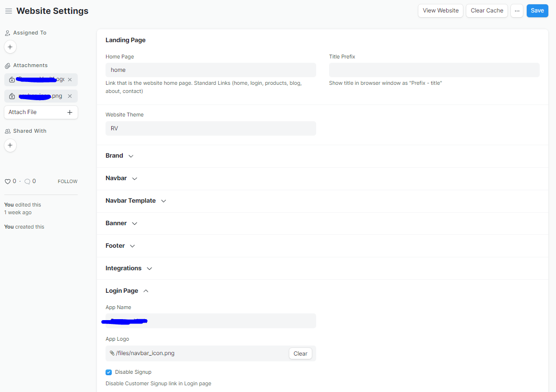
Task: Remove the .png attachment with its X icon
Action: pos(70,96)
